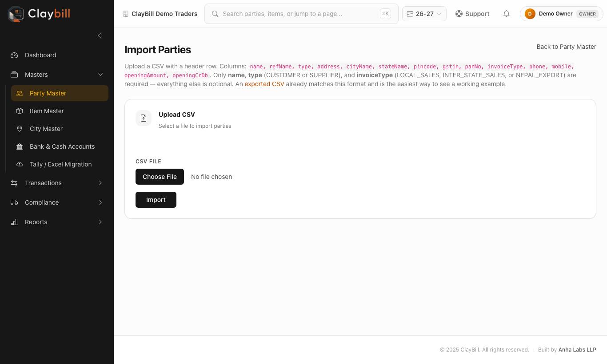Go to Dashboard in the sidebar
The image size is (607, 364).
57,55
